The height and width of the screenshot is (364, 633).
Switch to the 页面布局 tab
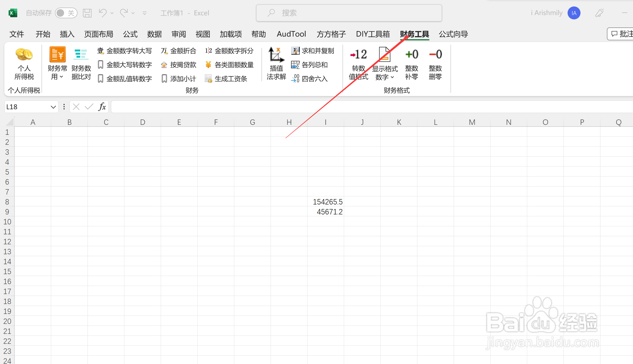(x=99, y=34)
